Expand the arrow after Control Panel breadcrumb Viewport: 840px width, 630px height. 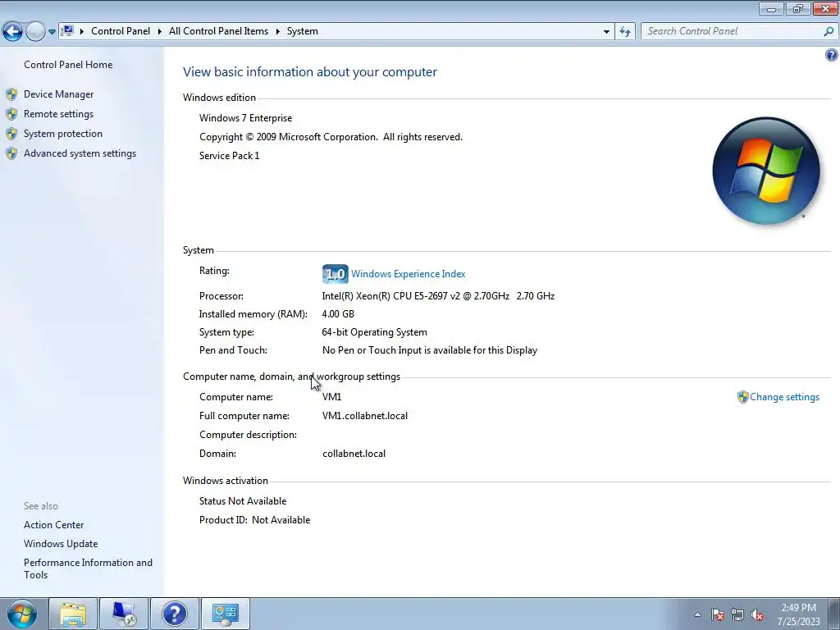(x=160, y=32)
